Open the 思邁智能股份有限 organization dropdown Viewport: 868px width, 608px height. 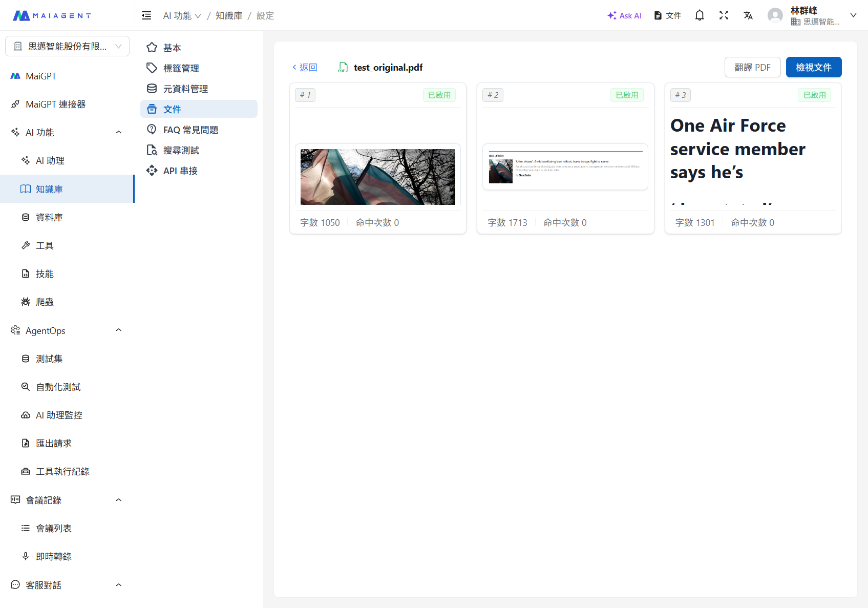(67, 46)
